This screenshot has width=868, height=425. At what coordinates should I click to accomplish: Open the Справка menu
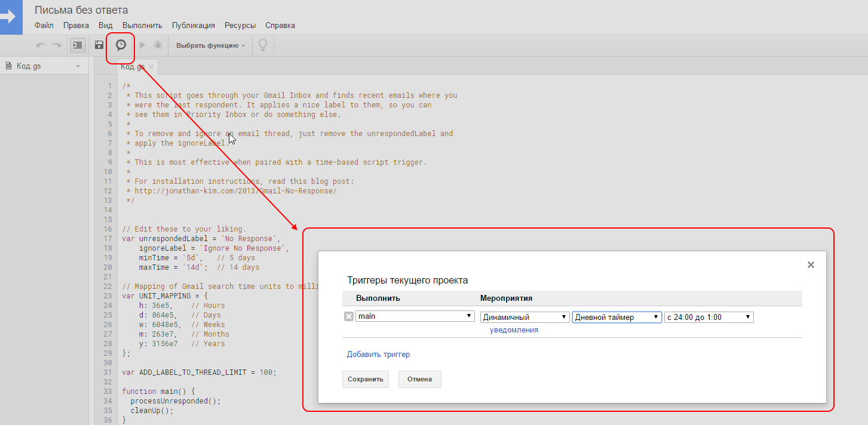[x=280, y=25]
